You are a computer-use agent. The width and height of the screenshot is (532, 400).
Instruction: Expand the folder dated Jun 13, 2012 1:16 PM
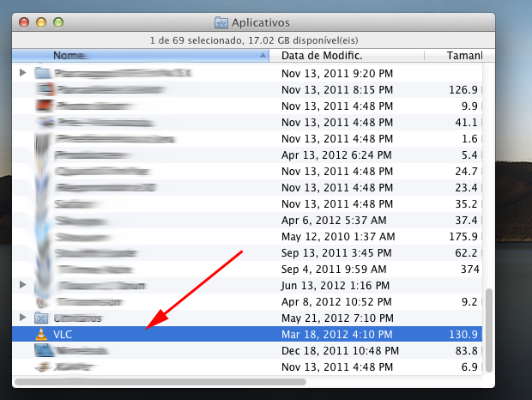[22, 284]
